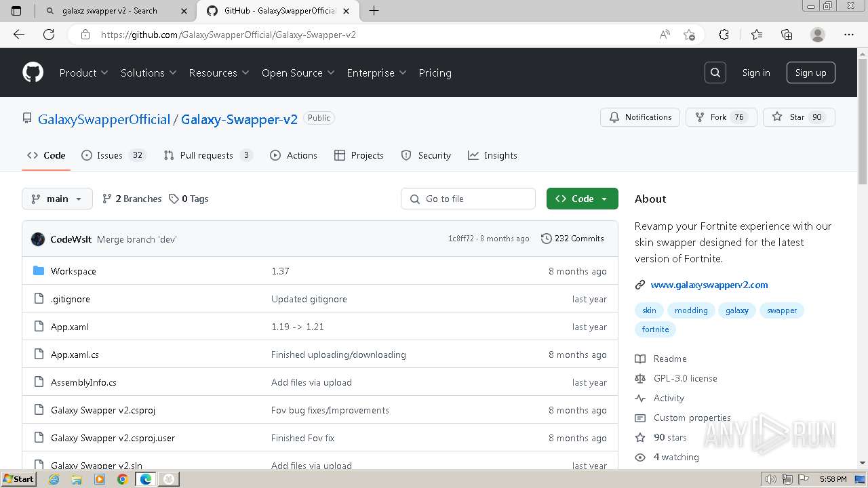Close the 'galaxz swapper v2 - Search' tab

click(x=184, y=11)
